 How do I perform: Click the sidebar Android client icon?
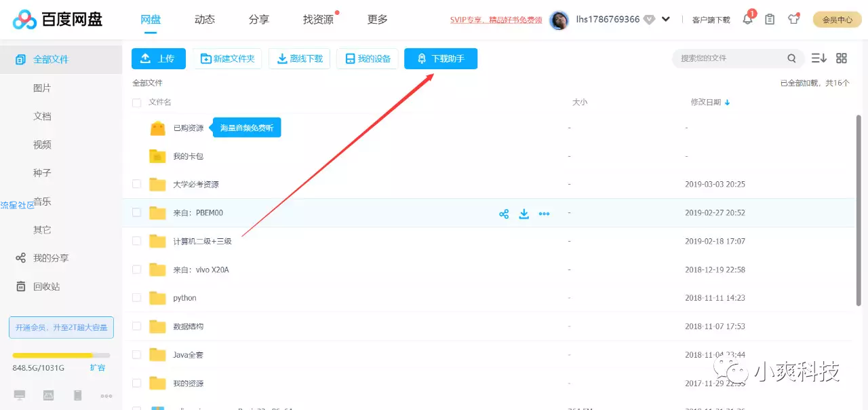click(x=48, y=395)
